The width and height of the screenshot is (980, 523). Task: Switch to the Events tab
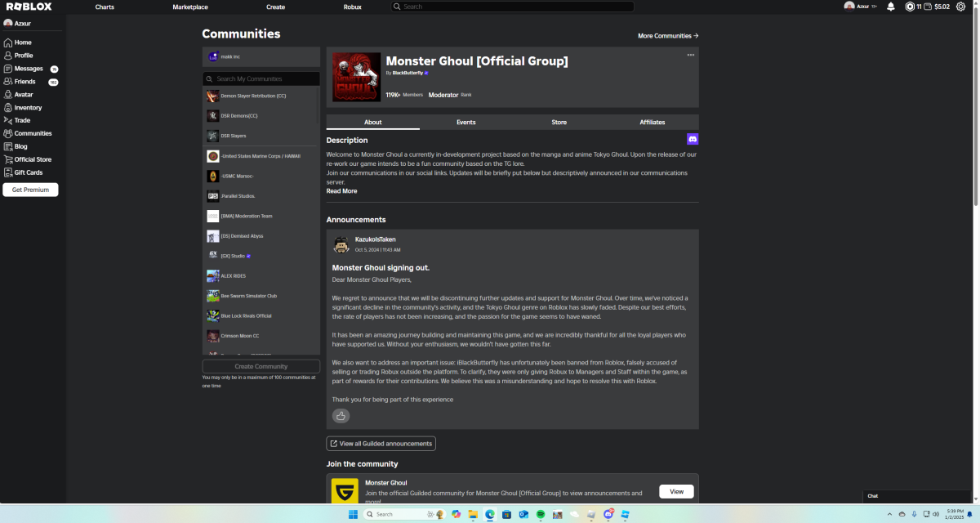[x=466, y=122]
